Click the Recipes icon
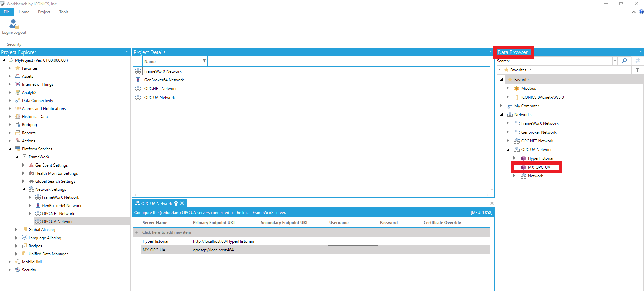This screenshot has height=291, width=644. click(x=25, y=246)
